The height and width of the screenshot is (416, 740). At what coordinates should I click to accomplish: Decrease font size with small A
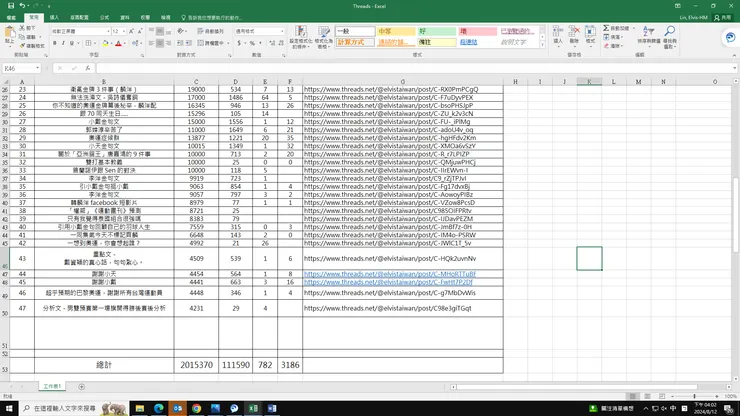click(x=140, y=31)
